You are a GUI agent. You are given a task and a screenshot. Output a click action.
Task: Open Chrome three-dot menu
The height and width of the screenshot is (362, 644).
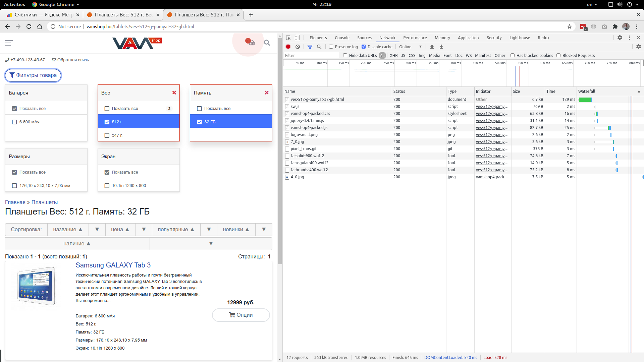point(637,26)
